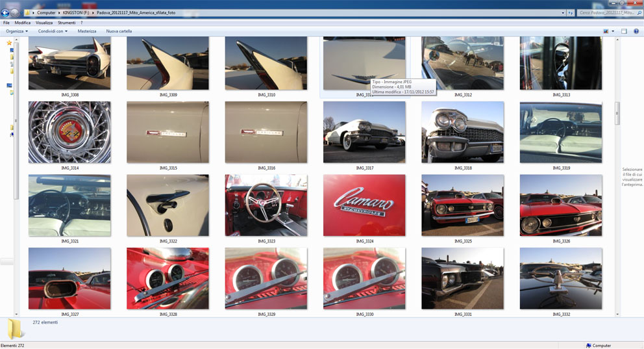Open the Strumenti menu
Image resolution: width=644 pixels, height=349 pixels.
[66, 23]
